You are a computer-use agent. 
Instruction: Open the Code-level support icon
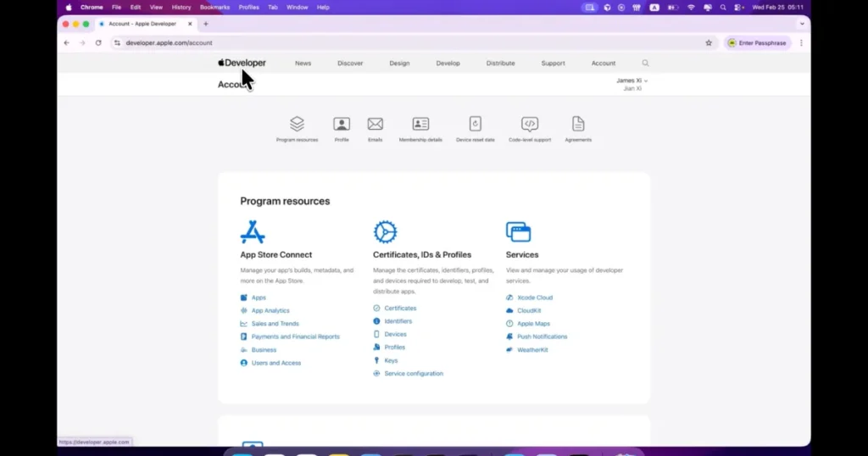point(530,124)
